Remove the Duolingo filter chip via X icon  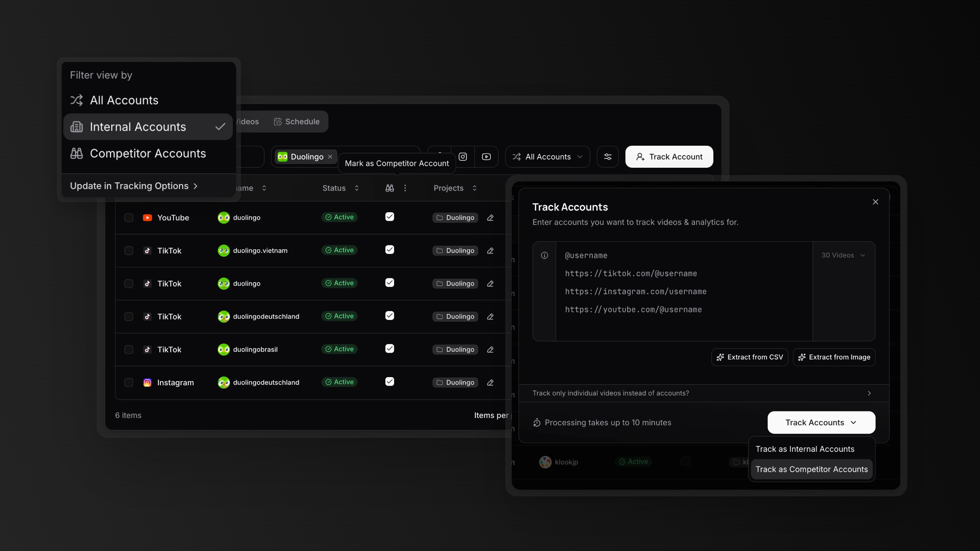(330, 157)
